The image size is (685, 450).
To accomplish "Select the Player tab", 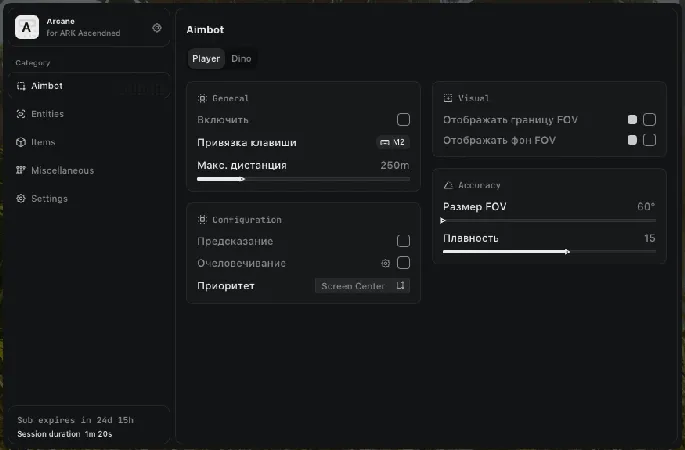I will pyautogui.click(x=206, y=59).
